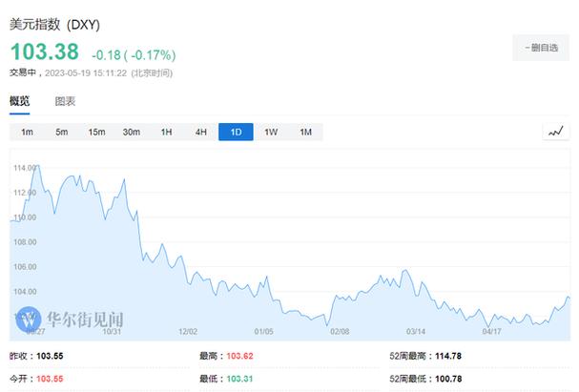Click the 114.00 y-axis label
This screenshot has width=579, height=392.
coord(25,168)
